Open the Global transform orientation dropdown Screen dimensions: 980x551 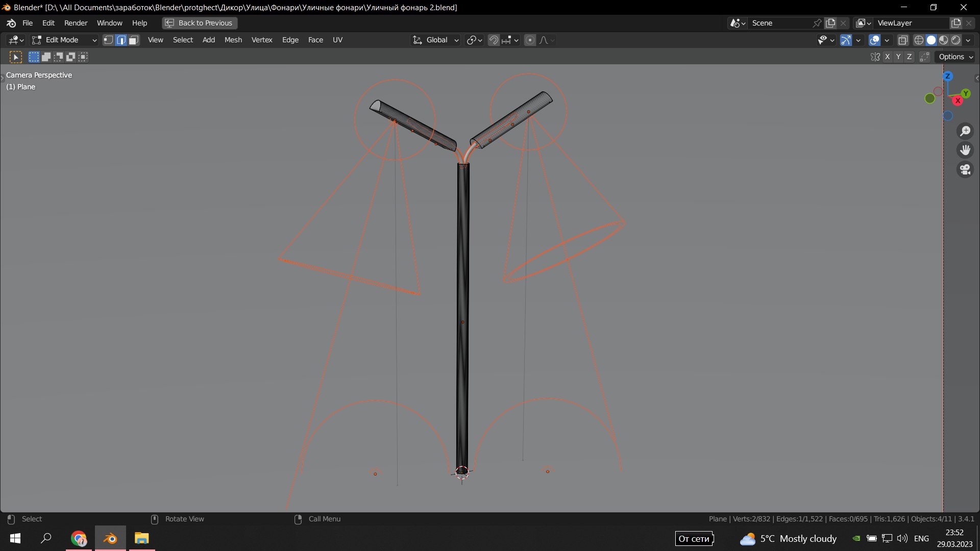point(435,40)
